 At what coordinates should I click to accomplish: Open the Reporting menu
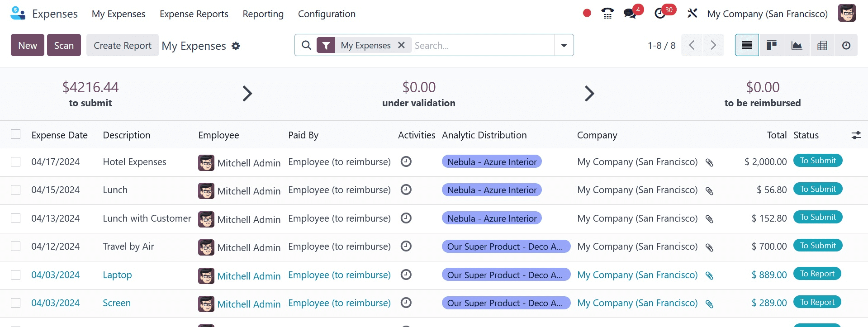(263, 14)
